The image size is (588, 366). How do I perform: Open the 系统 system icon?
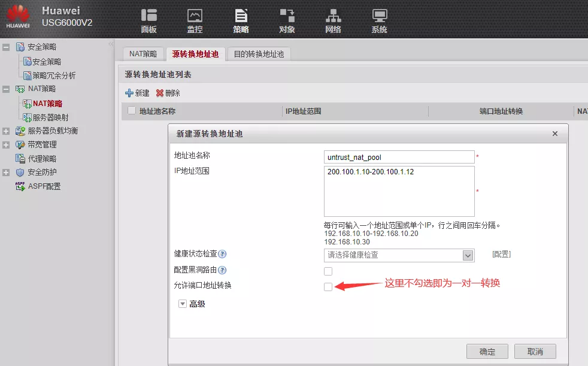(379, 16)
